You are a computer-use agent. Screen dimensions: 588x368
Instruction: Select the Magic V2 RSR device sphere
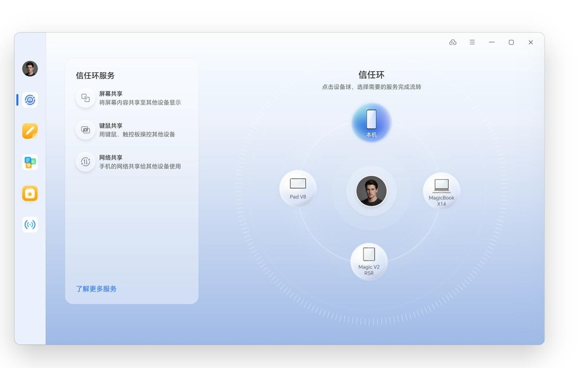coord(369,262)
